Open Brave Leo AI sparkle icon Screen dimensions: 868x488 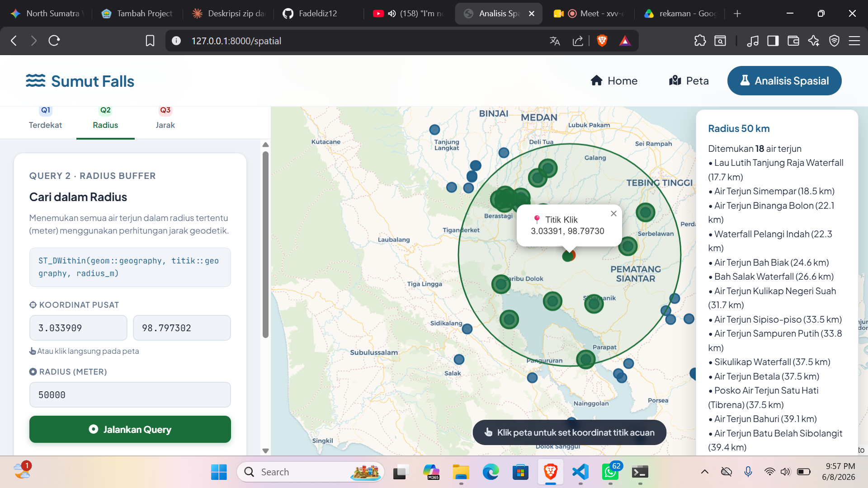pyautogui.click(x=814, y=41)
